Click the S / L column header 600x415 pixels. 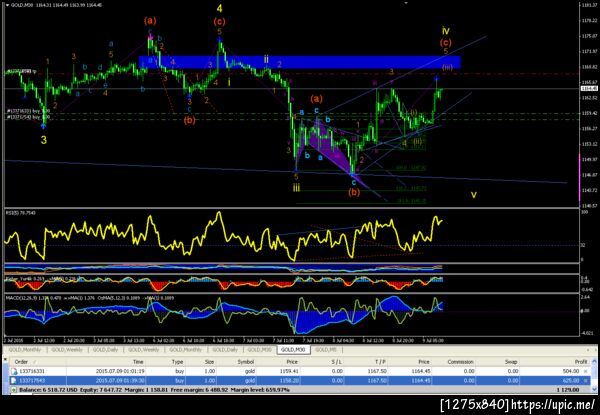(x=336, y=361)
